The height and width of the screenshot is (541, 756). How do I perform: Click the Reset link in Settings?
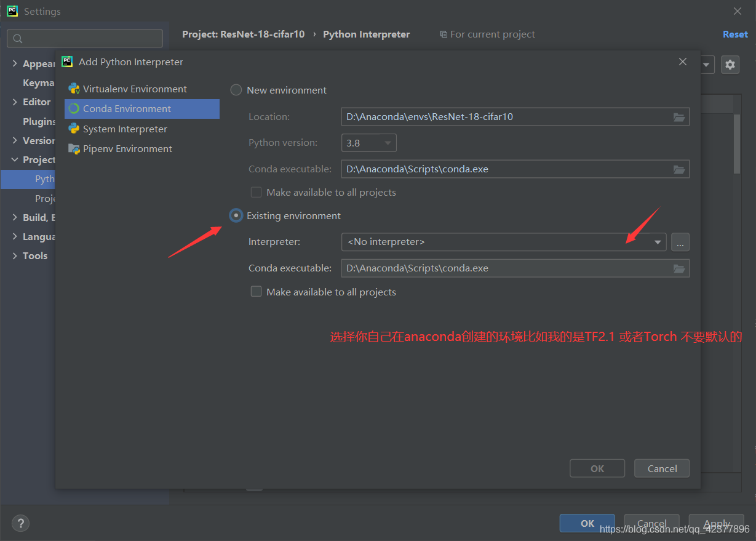735,34
